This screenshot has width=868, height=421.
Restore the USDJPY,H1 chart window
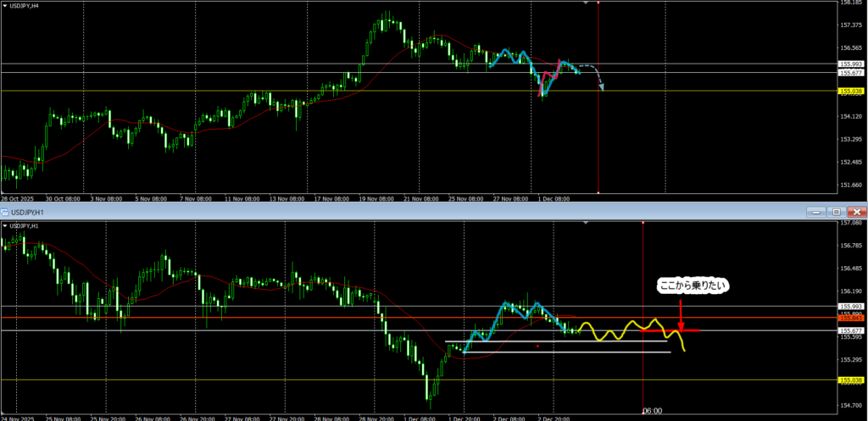pyautogui.click(x=837, y=211)
